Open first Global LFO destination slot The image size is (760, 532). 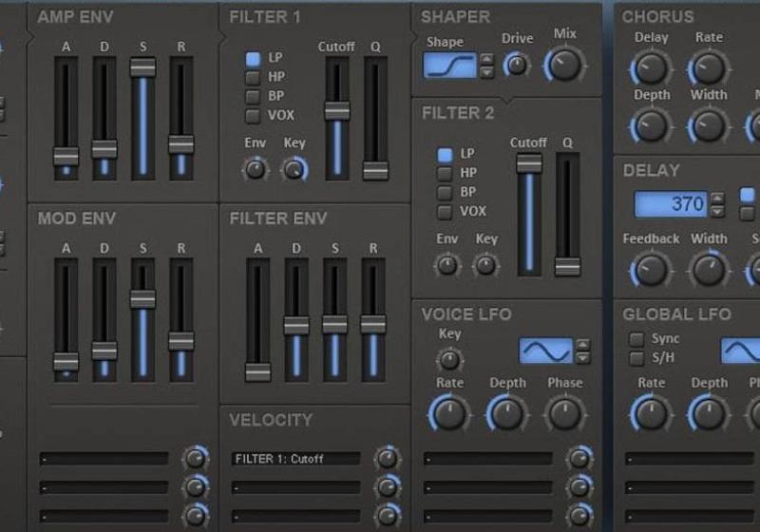(x=690, y=459)
